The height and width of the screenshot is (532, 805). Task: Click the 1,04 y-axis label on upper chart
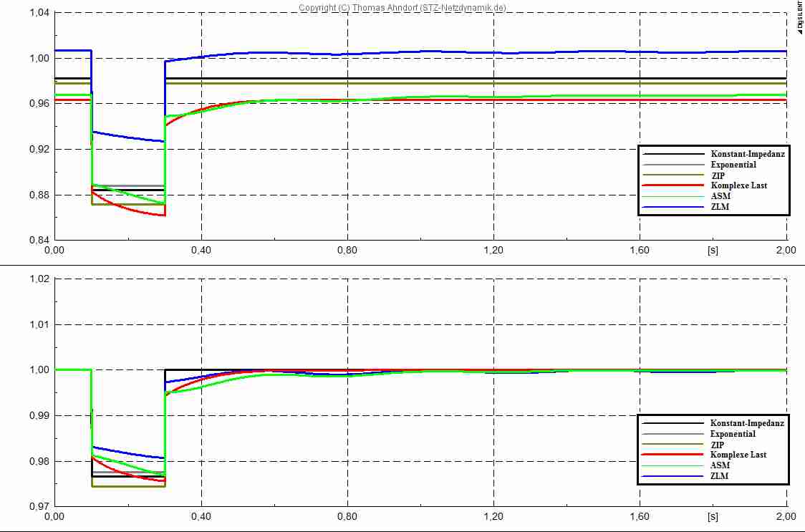click(x=39, y=13)
